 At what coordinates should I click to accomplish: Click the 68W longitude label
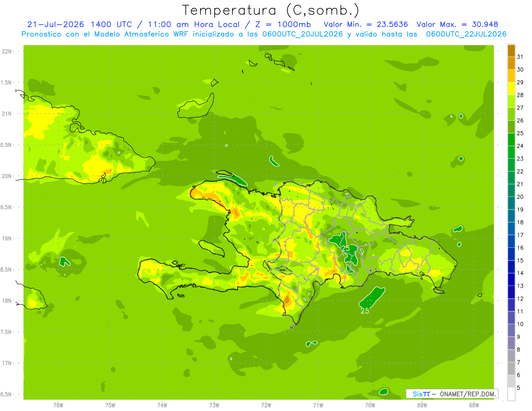pos(474,405)
